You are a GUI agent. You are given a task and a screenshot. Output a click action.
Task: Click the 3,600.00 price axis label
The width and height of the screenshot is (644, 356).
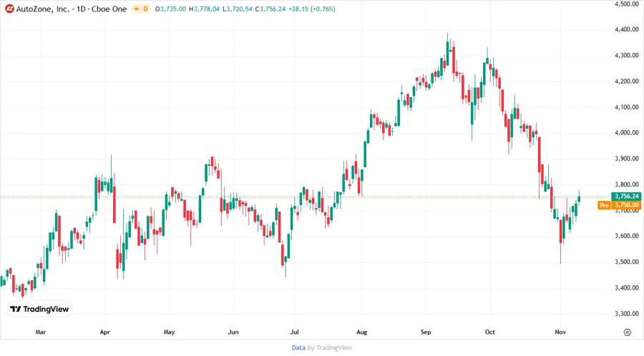pyautogui.click(x=627, y=236)
